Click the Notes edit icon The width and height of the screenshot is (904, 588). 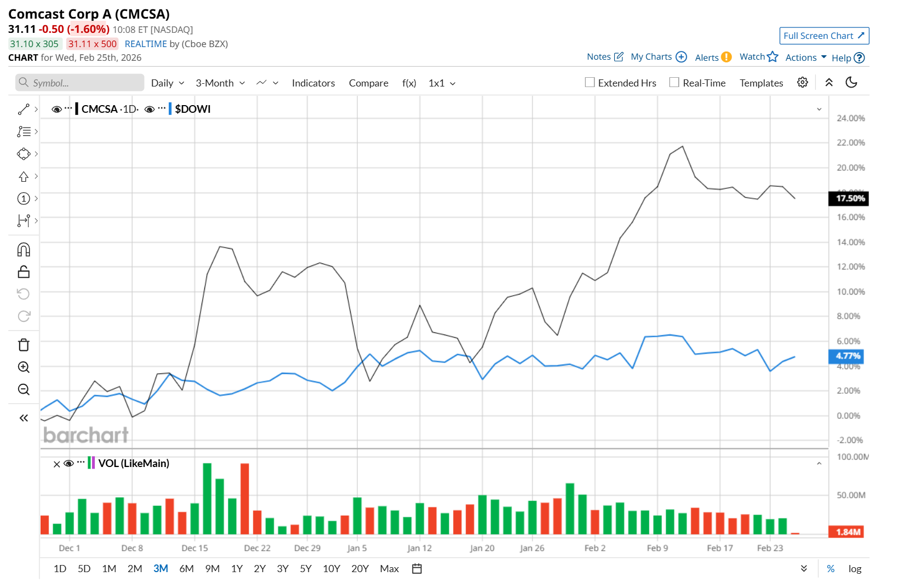click(619, 56)
